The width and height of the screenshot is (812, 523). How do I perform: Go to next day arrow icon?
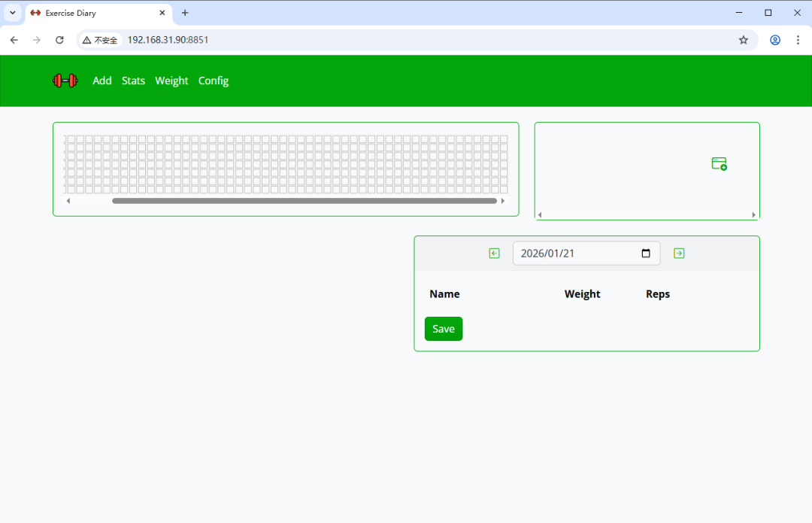click(x=679, y=254)
